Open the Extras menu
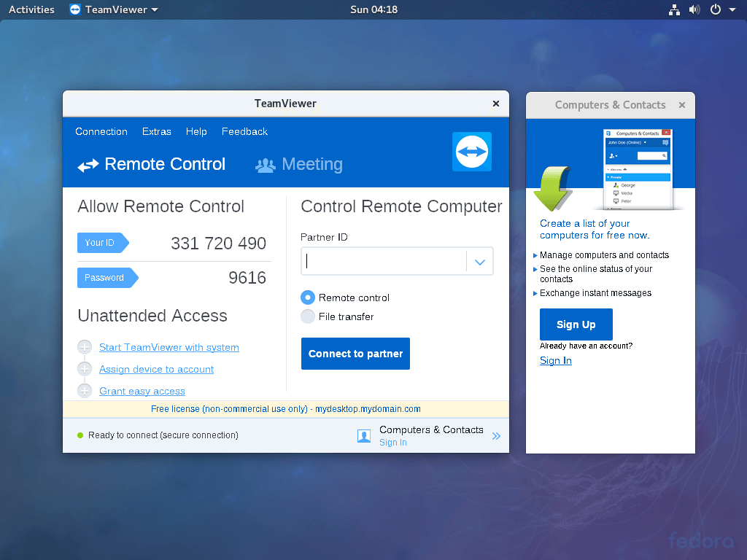 click(x=157, y=132)
